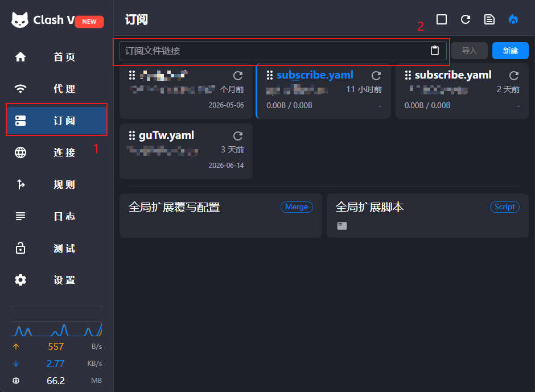
Task: Click the 订阅文件链接 input field
Action: (x=283, y=51)
